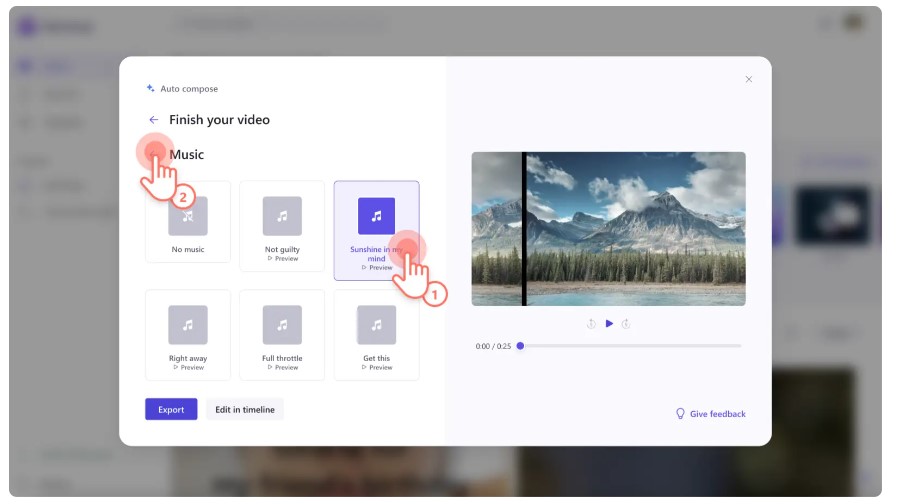Viewport: 903px width, 504px height.
Task: Select the Sunshine in my mind track
Action: pyautogui.click(x=376, y=230)
